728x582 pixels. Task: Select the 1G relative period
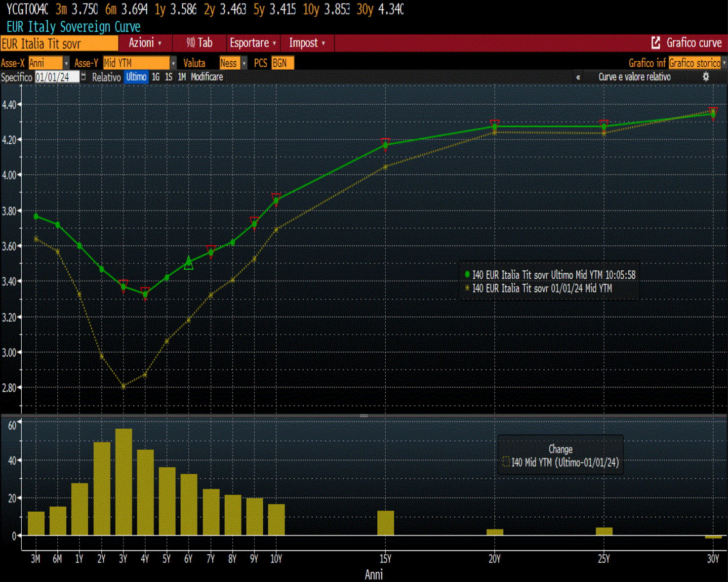pyautogui.click(x=156, y=77)
